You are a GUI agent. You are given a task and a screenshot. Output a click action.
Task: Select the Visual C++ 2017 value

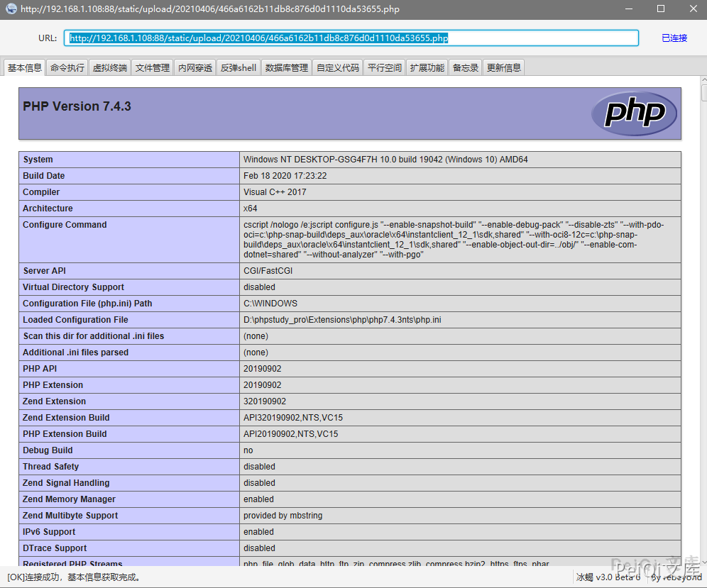tap(275, 192)
